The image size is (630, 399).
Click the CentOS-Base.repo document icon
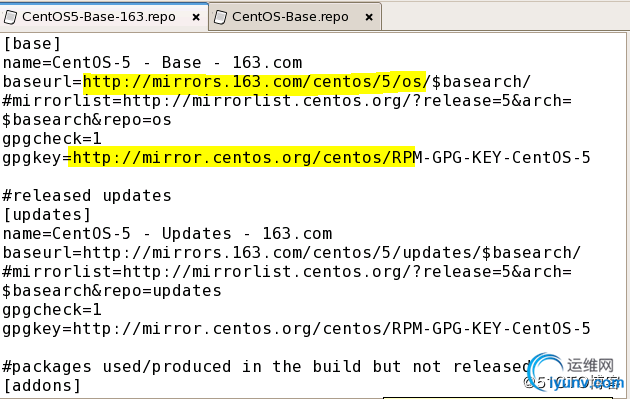tap(220, 17)
